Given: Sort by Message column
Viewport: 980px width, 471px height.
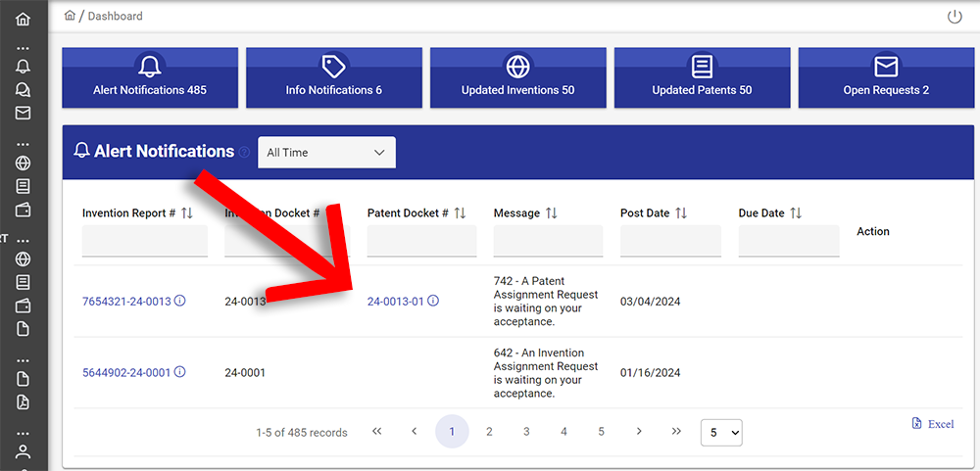Looking at the screenshot, I should (551, 213).
